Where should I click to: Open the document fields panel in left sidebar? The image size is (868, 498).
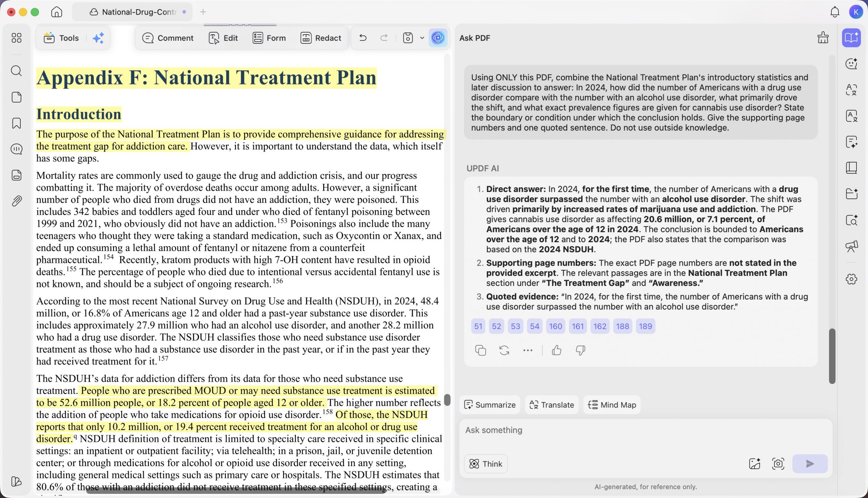16,175
